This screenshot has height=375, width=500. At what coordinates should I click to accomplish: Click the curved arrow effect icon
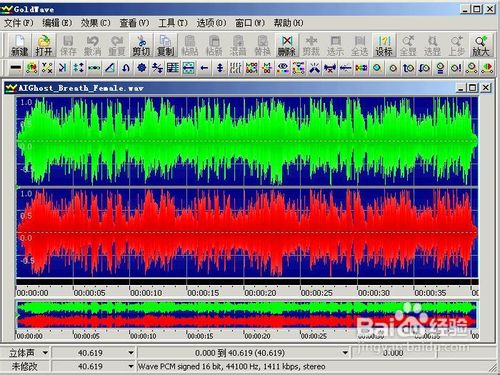(x=126, y=68)
